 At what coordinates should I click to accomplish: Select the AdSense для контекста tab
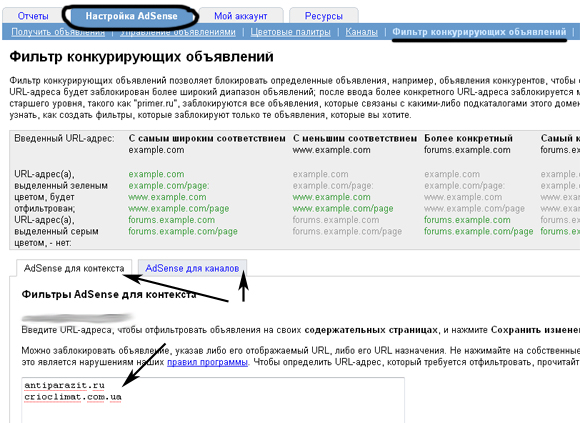tap(74, 268)
